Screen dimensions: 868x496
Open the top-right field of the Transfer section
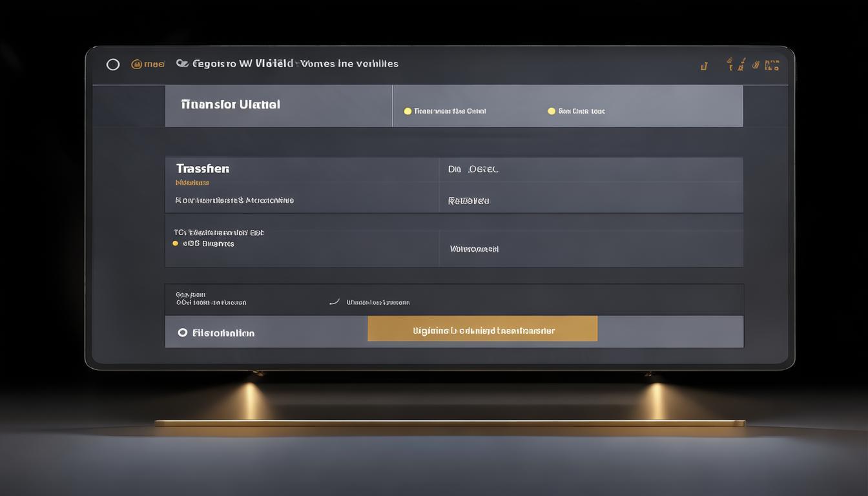click(x=590, y=169)
